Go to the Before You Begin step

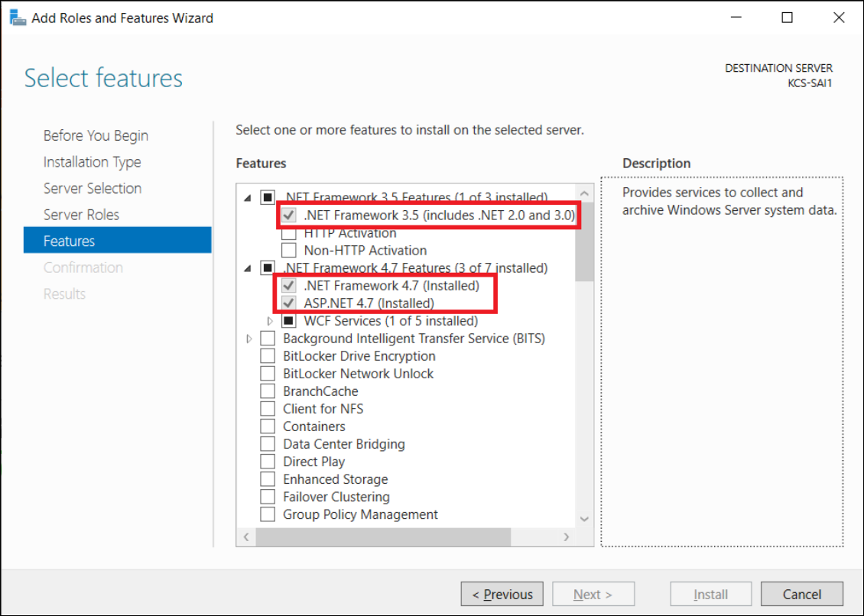[x=96, y=135]
